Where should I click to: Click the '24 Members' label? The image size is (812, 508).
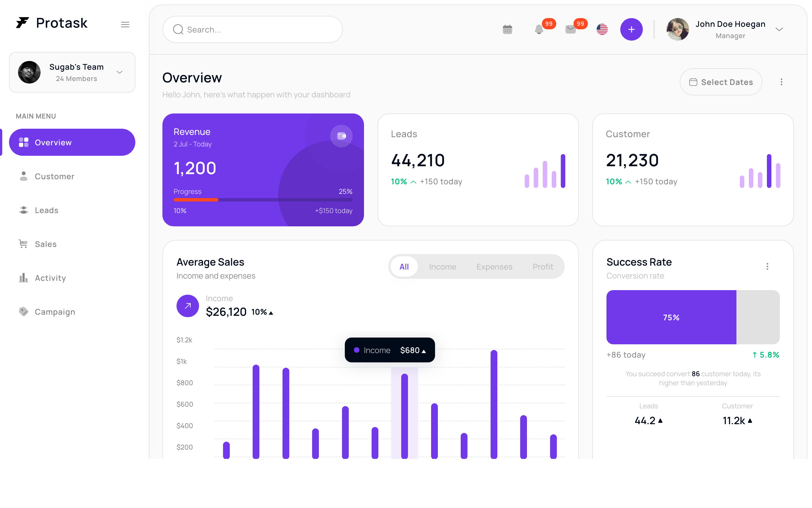tap(76, 79)
